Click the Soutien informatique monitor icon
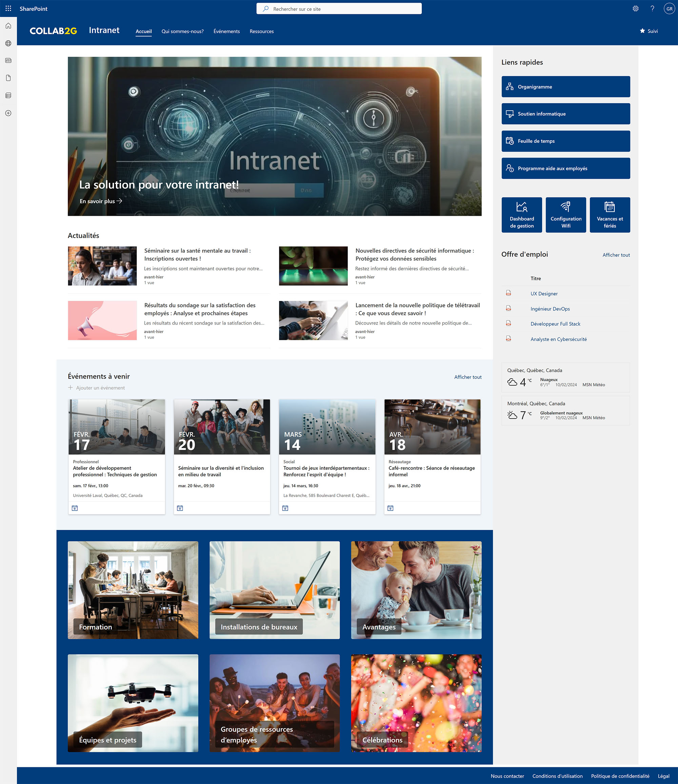 (x=510, y=114)
